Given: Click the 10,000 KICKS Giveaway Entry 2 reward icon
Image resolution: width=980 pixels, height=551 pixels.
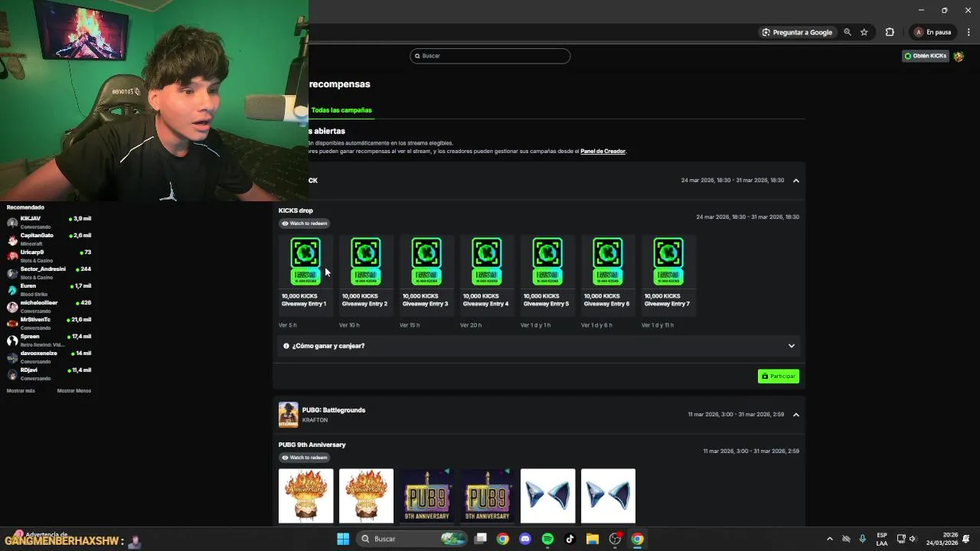Looking at the screenshot, I should [365, 262].
